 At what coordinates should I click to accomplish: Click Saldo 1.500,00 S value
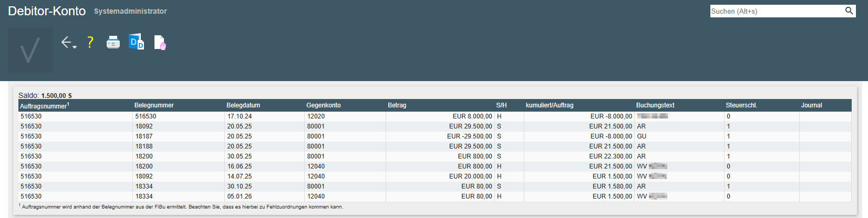click(x=56, y=96)
